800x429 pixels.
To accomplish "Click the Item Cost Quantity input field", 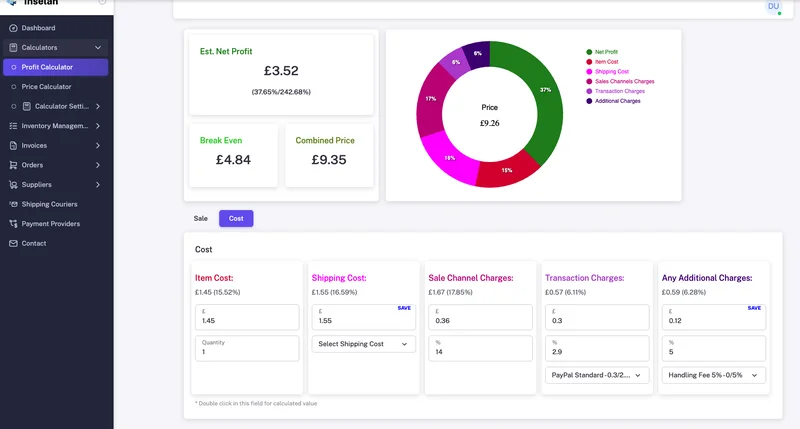I will pos(246,348).
